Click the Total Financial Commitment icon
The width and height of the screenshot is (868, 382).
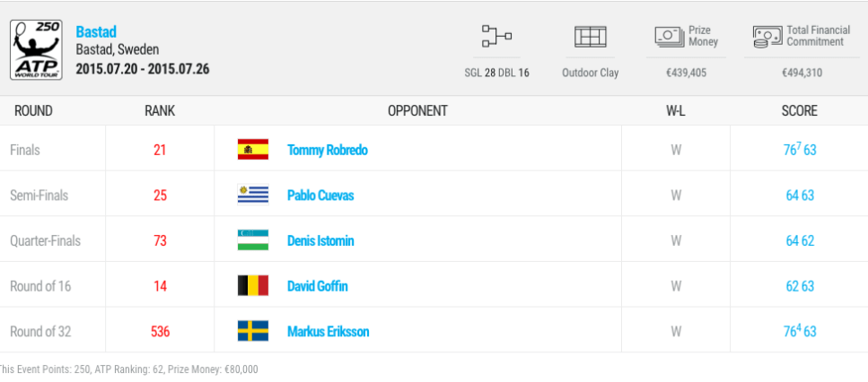[x=767, y=37]
